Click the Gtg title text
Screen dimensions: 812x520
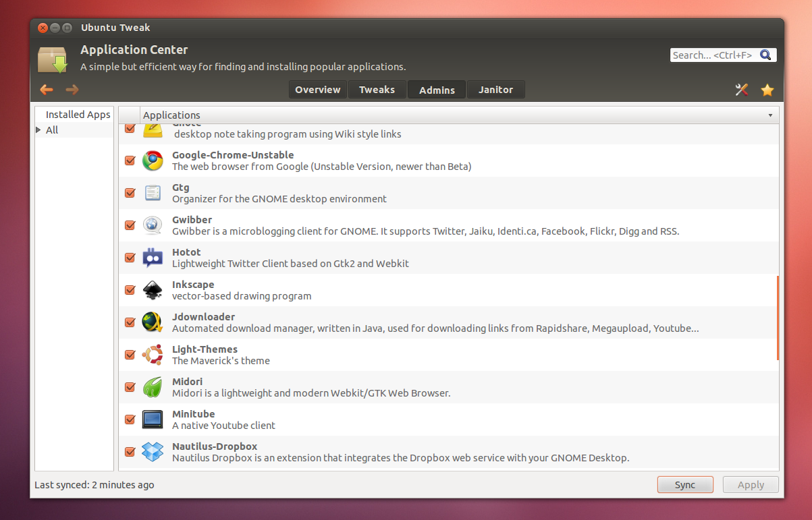pos(180,187)
